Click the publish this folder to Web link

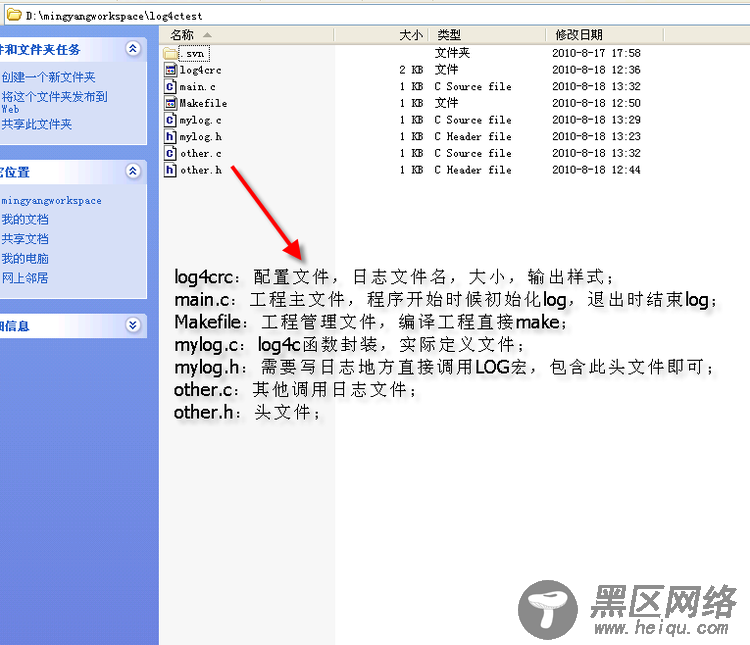(x=54, y=102)
